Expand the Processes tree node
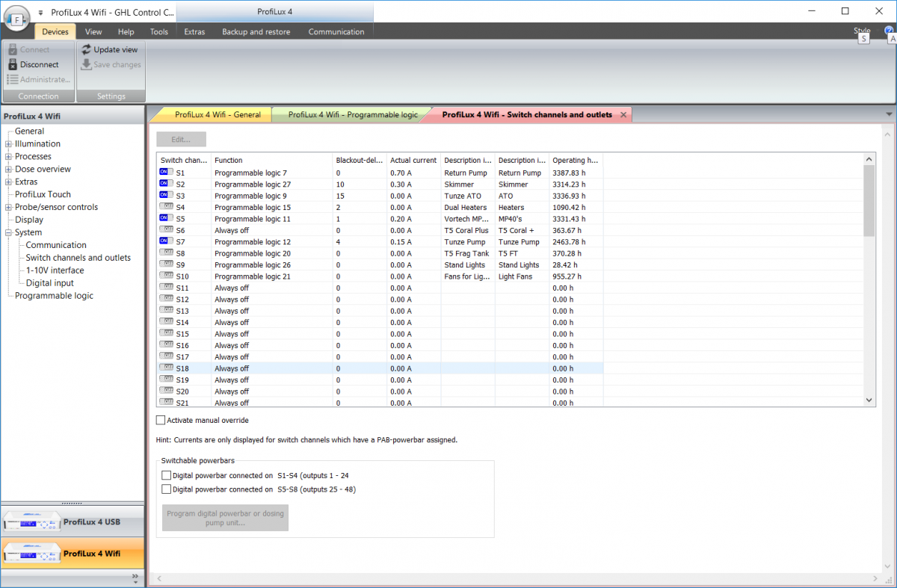The height and width of the screenshot is (588, 897). [x=8, y=157]
